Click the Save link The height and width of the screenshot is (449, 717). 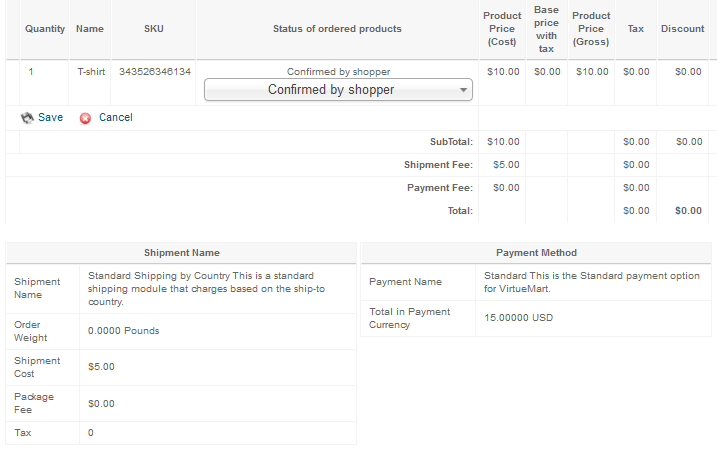point(50,118)
